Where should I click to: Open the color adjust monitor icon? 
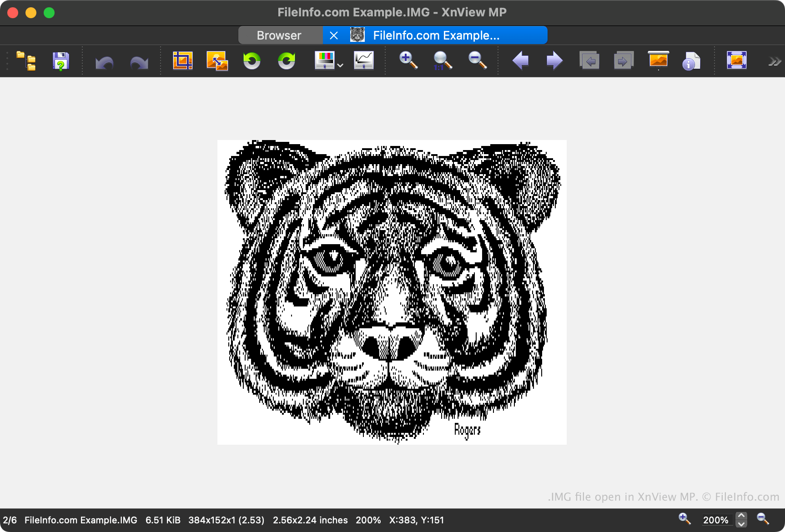(x=325, y=60)
